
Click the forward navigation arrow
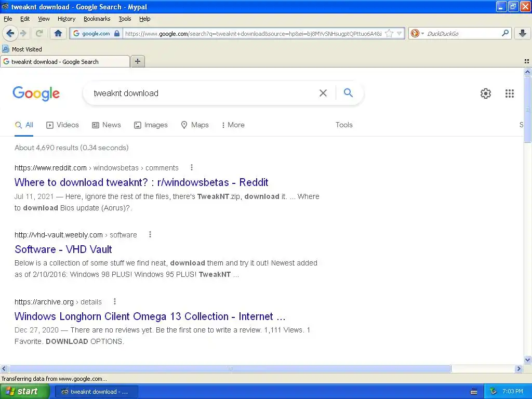[23, 33]
